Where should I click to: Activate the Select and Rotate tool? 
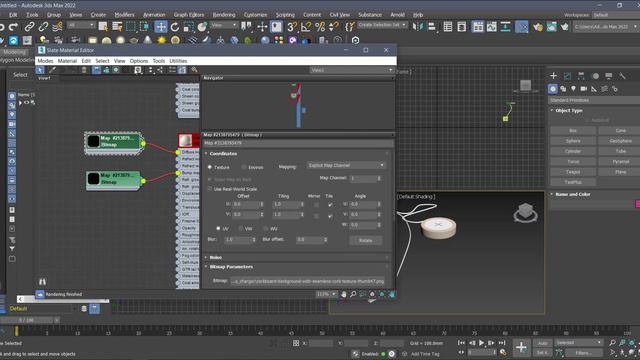(175, 27)
